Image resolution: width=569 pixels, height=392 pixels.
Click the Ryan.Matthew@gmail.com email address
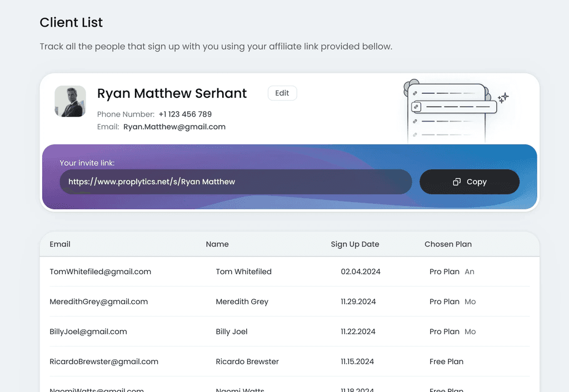[x=174, y=127]
